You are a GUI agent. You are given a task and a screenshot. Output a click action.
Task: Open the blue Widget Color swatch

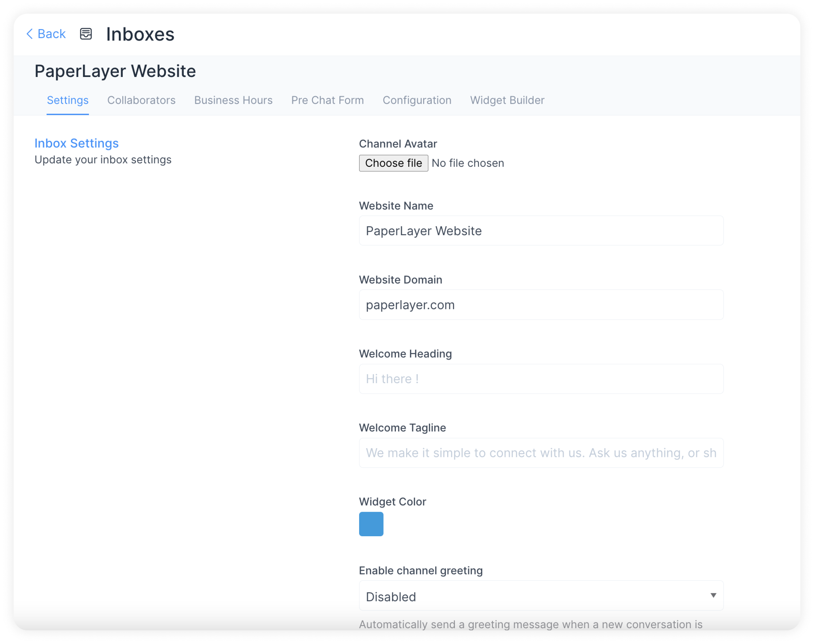pos(371,524)
